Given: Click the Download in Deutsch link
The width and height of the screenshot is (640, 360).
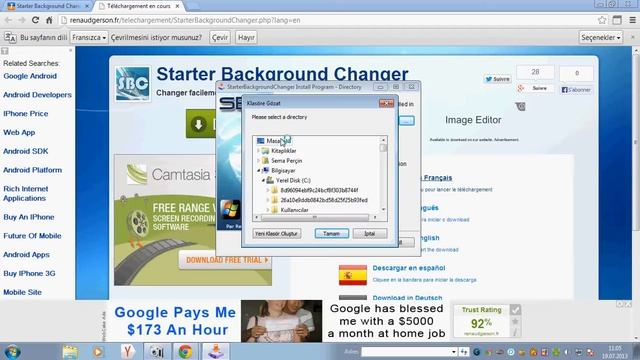Looking at the screenshot, I should 407,298.
